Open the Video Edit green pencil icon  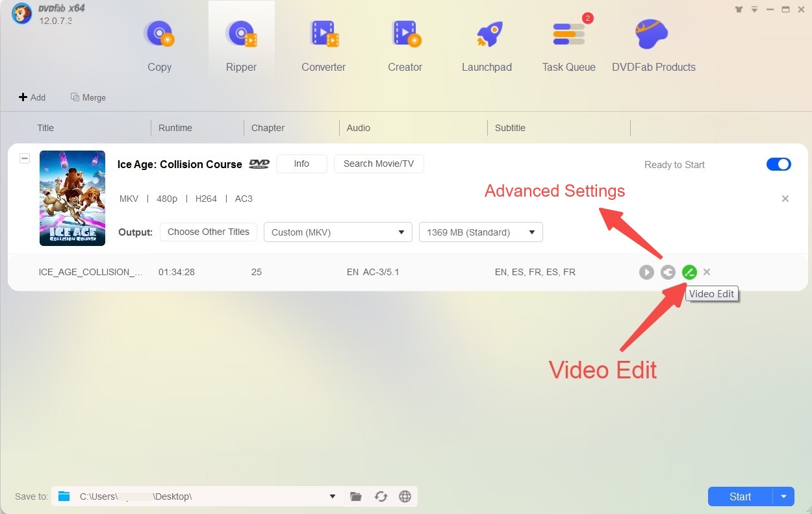689,272
